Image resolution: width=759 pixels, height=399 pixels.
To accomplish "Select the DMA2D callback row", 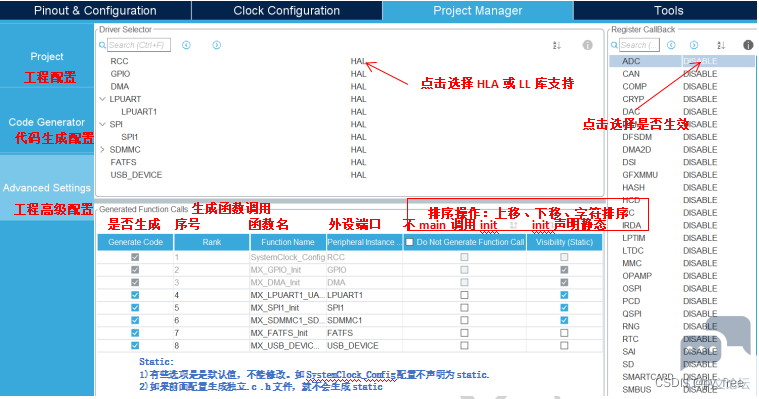I will click(x=682, y=150).
